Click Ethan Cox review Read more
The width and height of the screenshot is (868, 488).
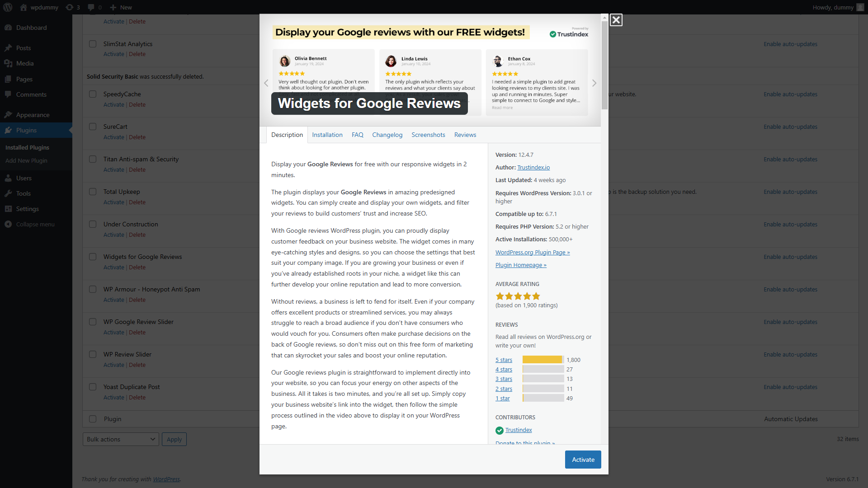(502, 108)
